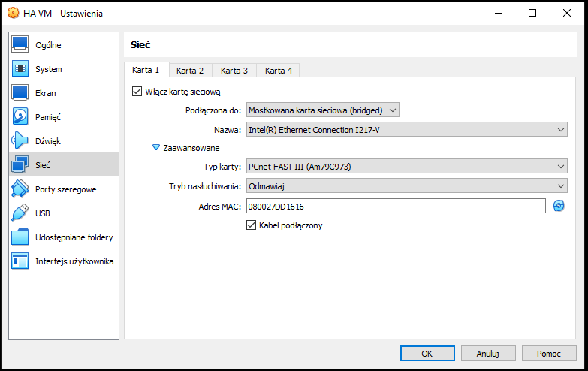
Task: Switch to the Karta 4 tab
Action: pos(279,71)
